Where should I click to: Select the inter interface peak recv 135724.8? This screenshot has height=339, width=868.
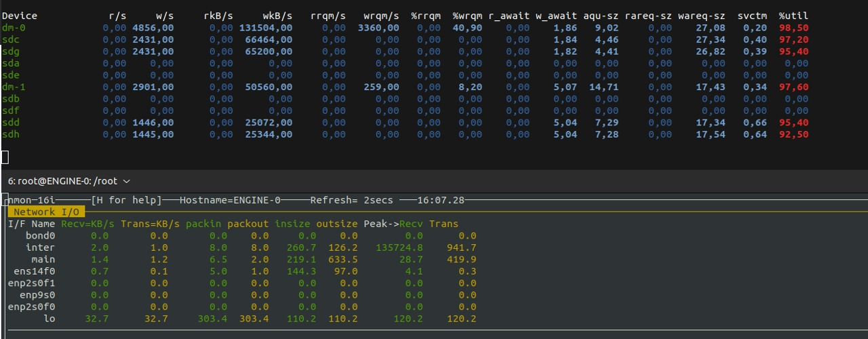coord(399,247)
